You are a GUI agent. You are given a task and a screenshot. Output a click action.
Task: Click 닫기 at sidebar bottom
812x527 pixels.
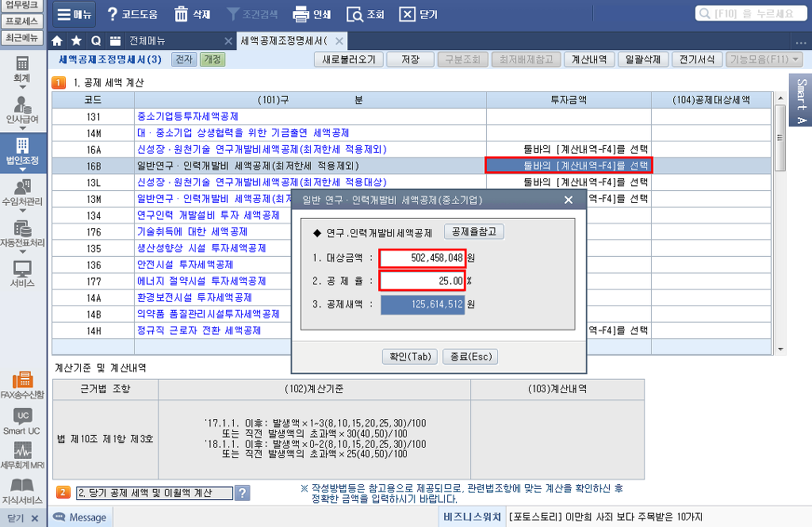(23, 518)
